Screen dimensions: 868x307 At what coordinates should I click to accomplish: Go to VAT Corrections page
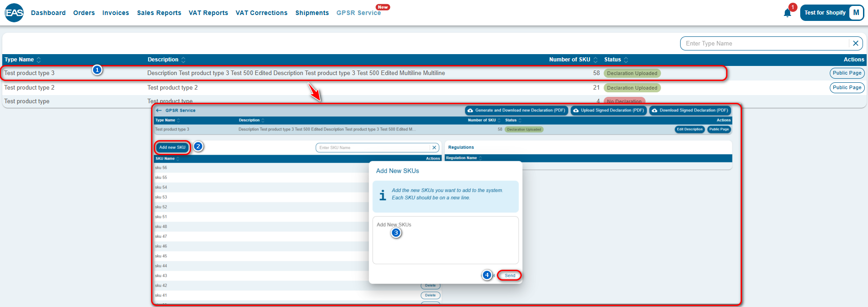pos(262,13)
